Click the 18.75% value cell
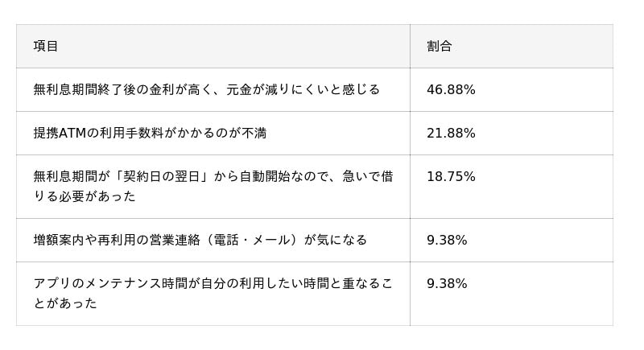644x350 pixels. [451, 176]
